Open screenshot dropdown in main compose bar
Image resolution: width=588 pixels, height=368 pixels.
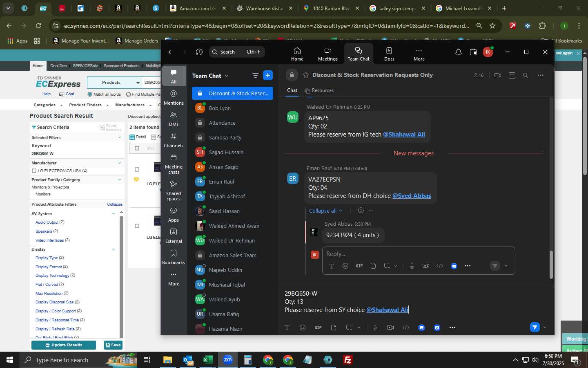(x=359, y=328)
